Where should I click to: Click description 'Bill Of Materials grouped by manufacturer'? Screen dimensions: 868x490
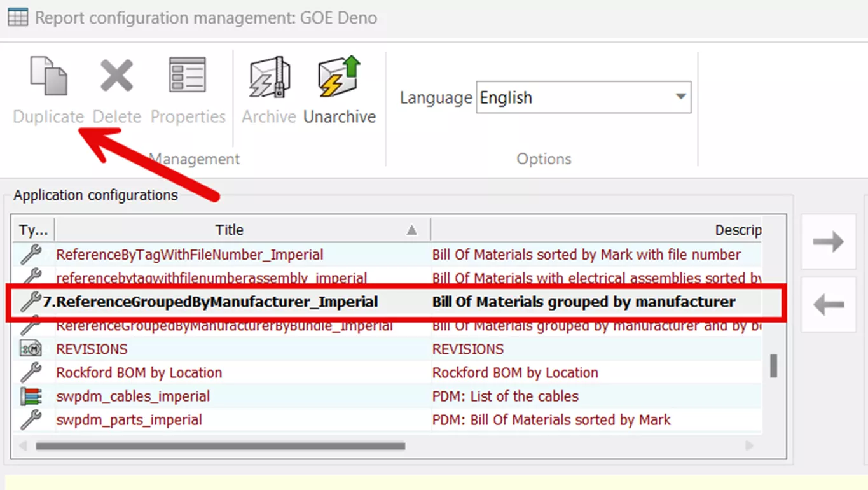(x=584, y=302)
